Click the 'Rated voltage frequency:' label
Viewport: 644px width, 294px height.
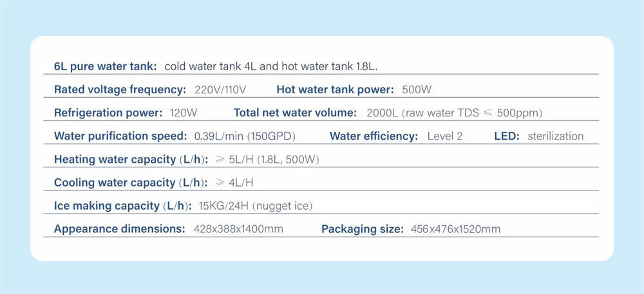coord(120,89)
